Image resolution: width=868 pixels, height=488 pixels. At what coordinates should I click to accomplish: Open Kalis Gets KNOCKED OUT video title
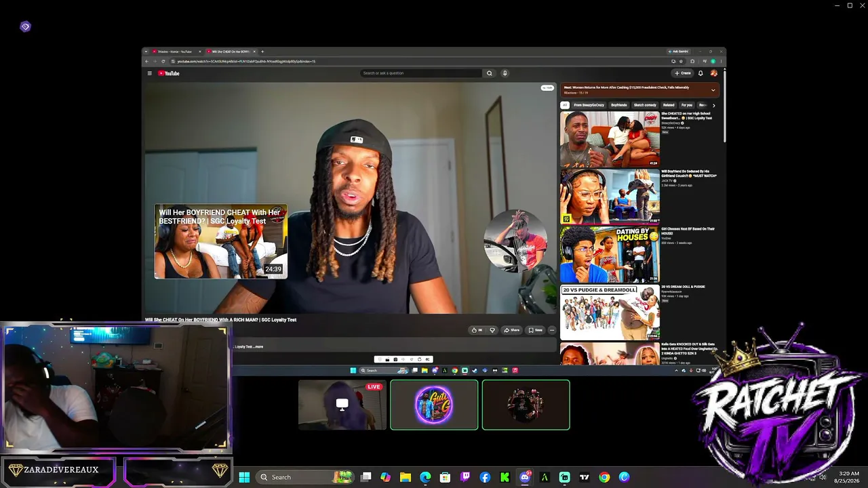(688, 348)
